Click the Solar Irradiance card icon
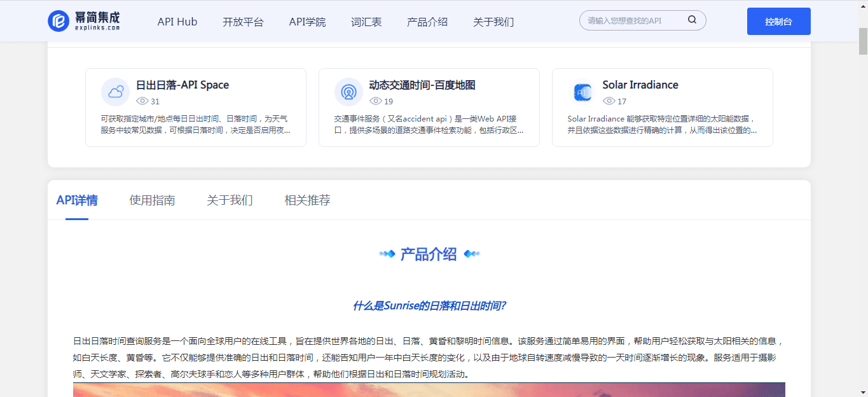Viewport: 868px width, 397px height. 582,92
